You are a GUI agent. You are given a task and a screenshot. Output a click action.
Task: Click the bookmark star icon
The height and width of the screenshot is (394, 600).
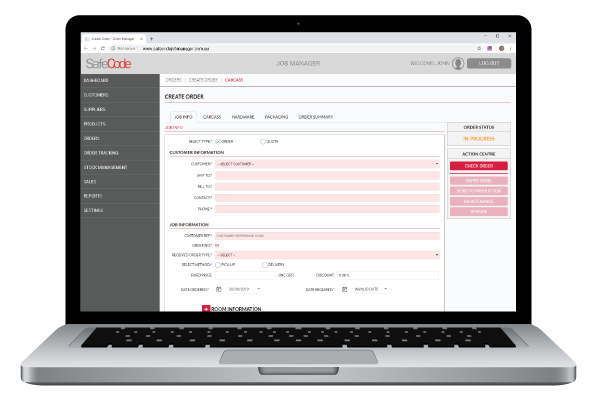[479, 49]
